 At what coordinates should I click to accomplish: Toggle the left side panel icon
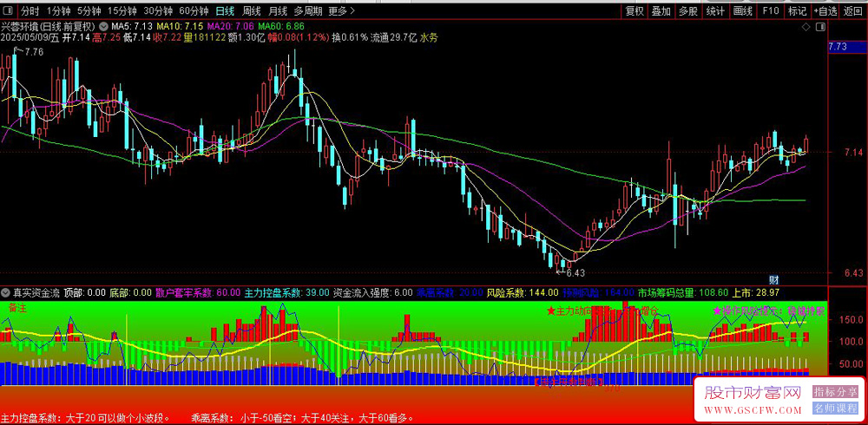(x=8, y=10)
